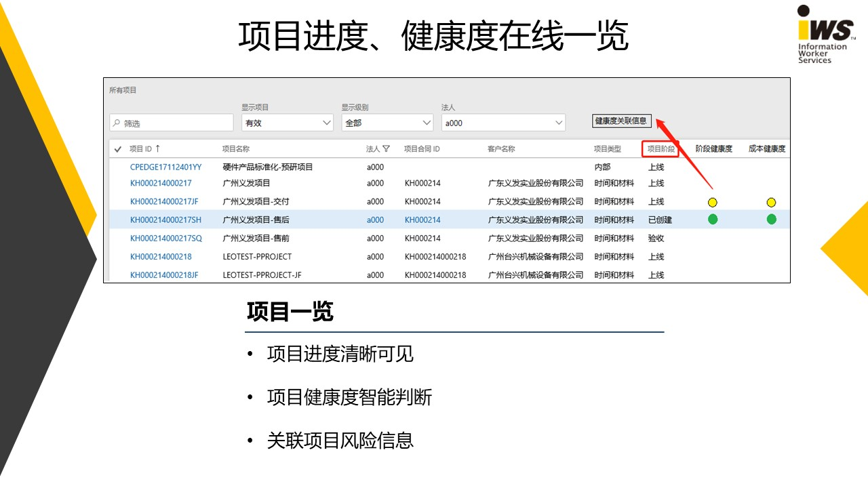Viewport: 868px width, 488px height.
Task: Click green 阶段健康度 indicator for 广州义发项目-售后
Action: click(713, 219)
